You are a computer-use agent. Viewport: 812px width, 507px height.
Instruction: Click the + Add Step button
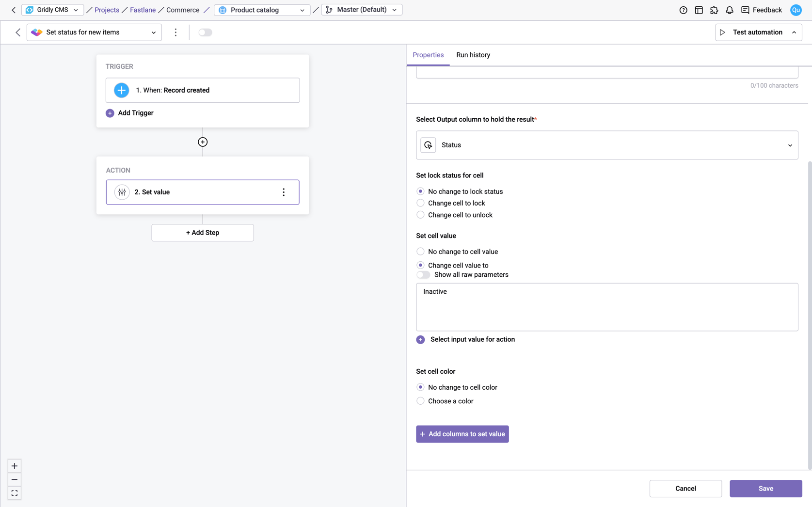pyautogui.click(x=203, y=233)
